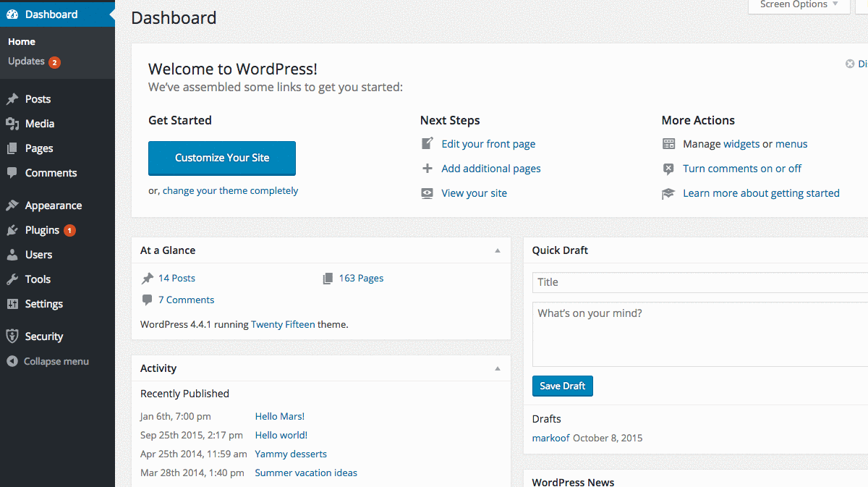Click Learn more about getting started link
868x487 pixels.
[x=761, y=193]
